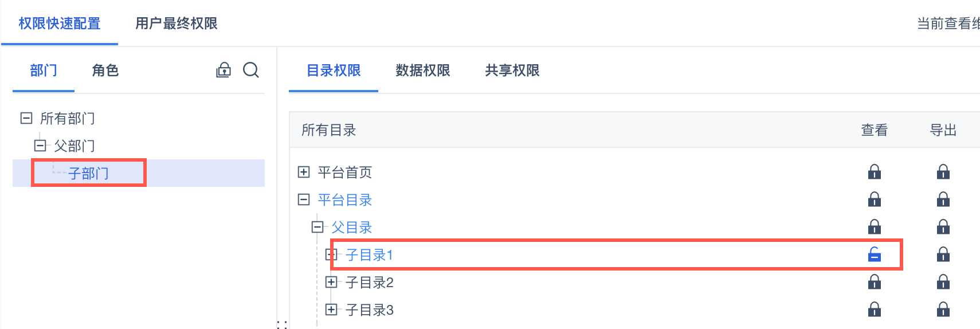Click 查看 lock icon for 平台目录
This screenshot has width=980, height=329.
tap(875, 199)
